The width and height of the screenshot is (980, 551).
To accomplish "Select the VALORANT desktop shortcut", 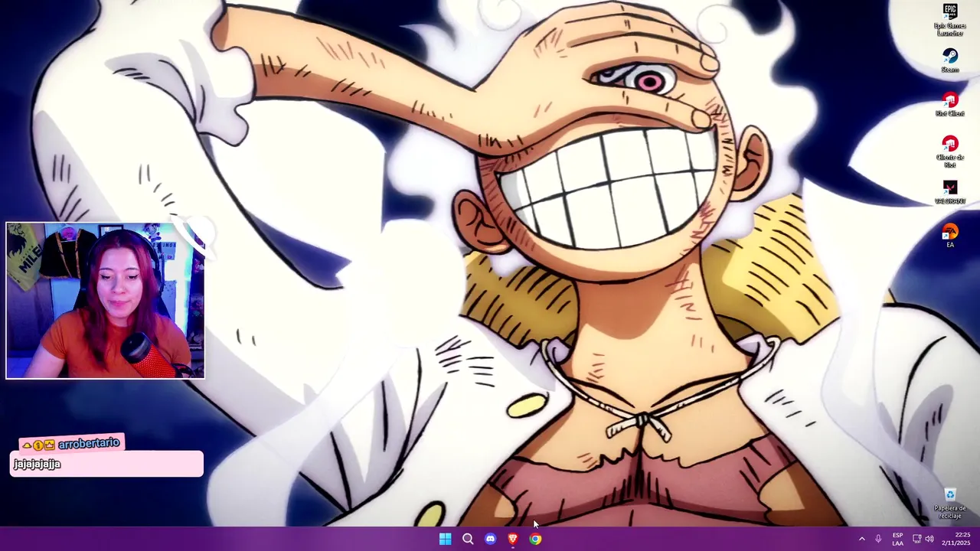I will [950, 192].
